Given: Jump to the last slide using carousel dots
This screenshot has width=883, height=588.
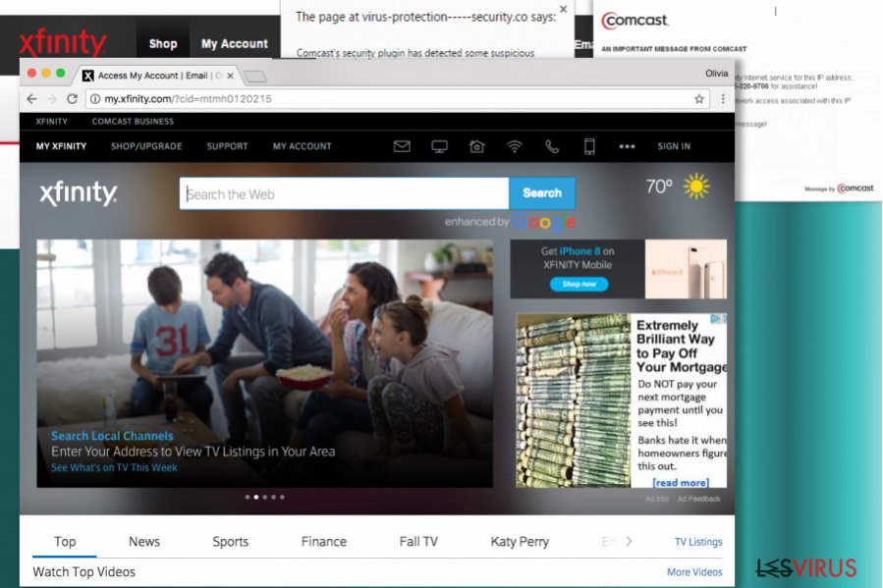Looking at the screenshot, I should 282,497.
